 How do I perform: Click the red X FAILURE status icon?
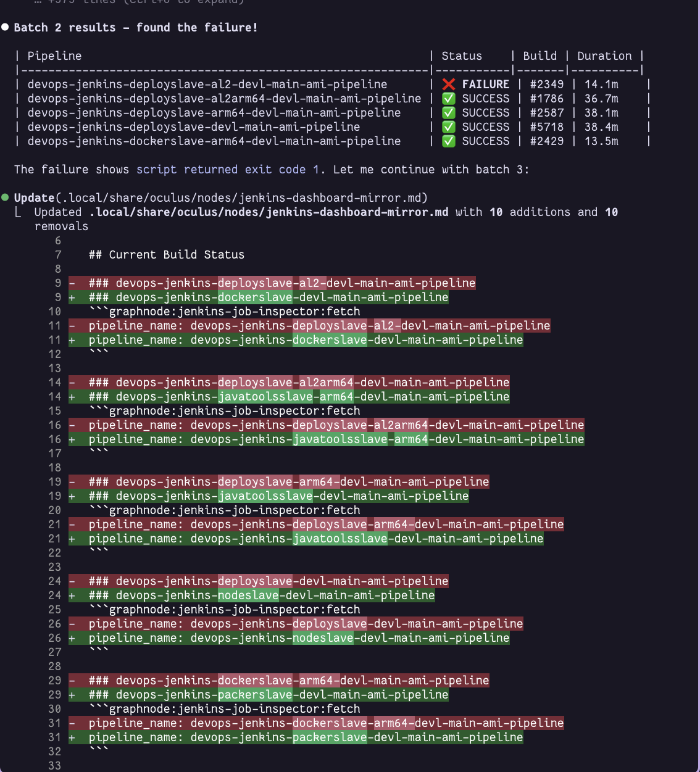pos(449,85)
